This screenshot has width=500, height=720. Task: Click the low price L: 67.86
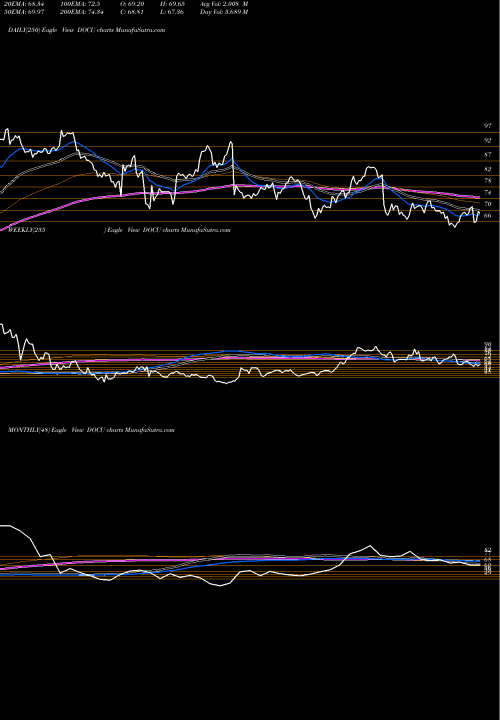(174, 12)
